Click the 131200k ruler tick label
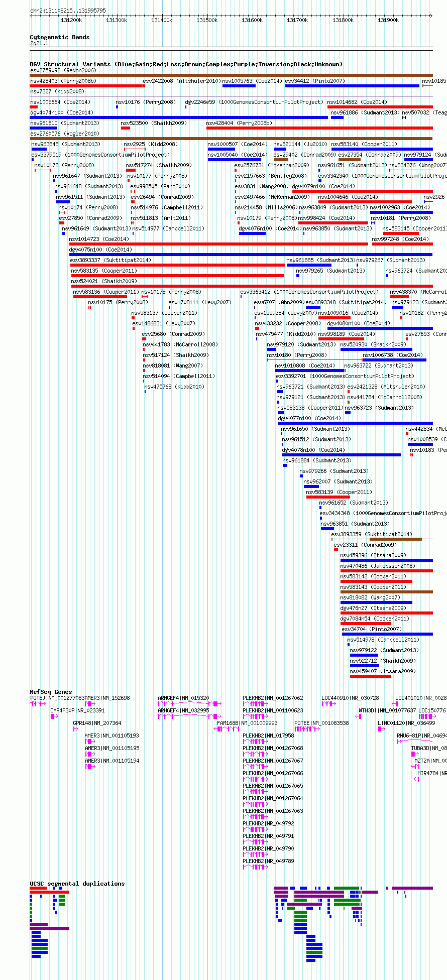Image resolution: width=447 pixels, height=980 pixels. (x=71, y=20)
